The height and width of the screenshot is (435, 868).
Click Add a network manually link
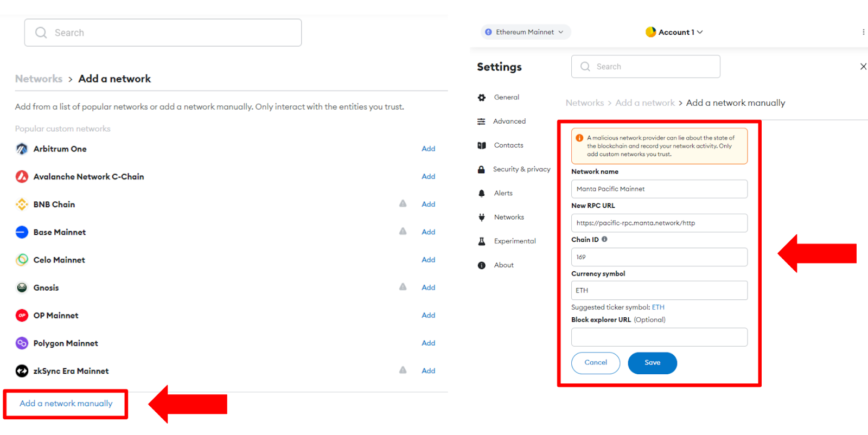point(66,404)
